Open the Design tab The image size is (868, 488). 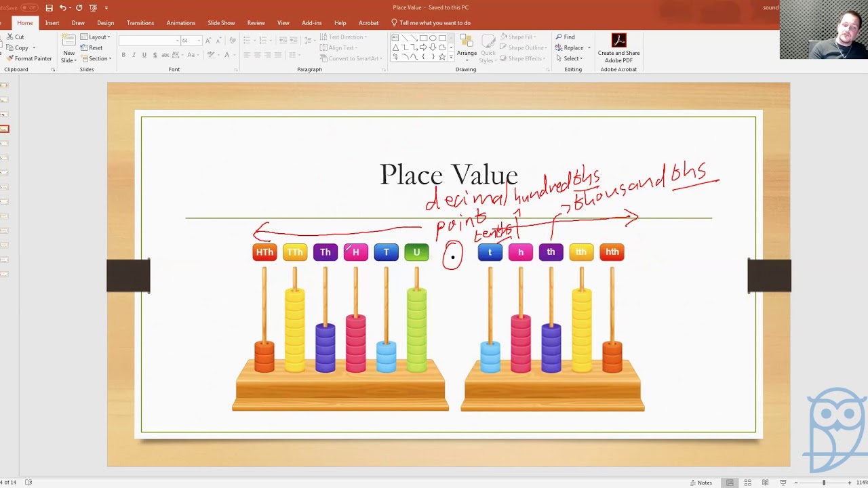tap(105, 22)
